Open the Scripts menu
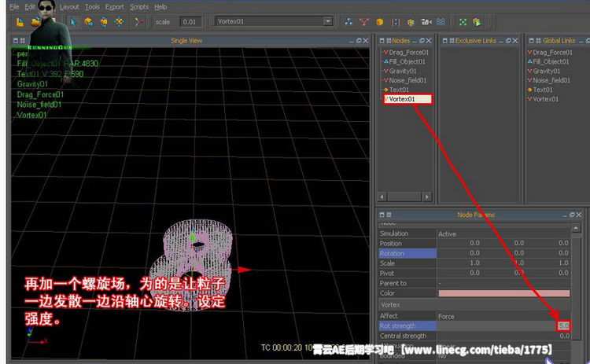590x364 pixels. click(139, 7)
